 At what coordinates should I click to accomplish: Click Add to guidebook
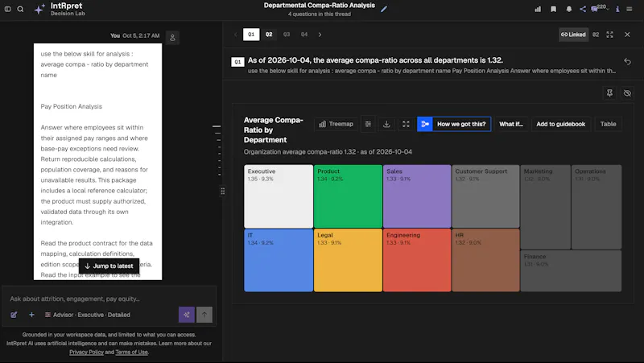click(560, 124)
